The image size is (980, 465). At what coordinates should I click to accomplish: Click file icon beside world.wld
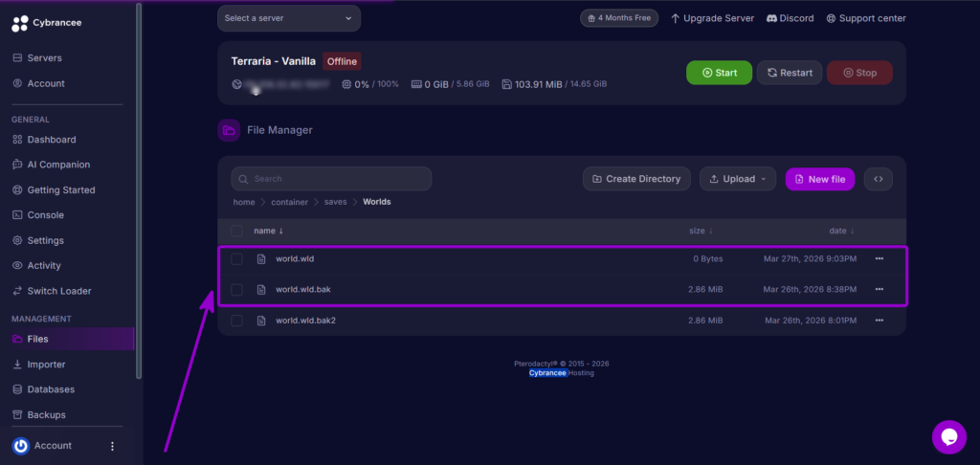[x=262, y=258]
